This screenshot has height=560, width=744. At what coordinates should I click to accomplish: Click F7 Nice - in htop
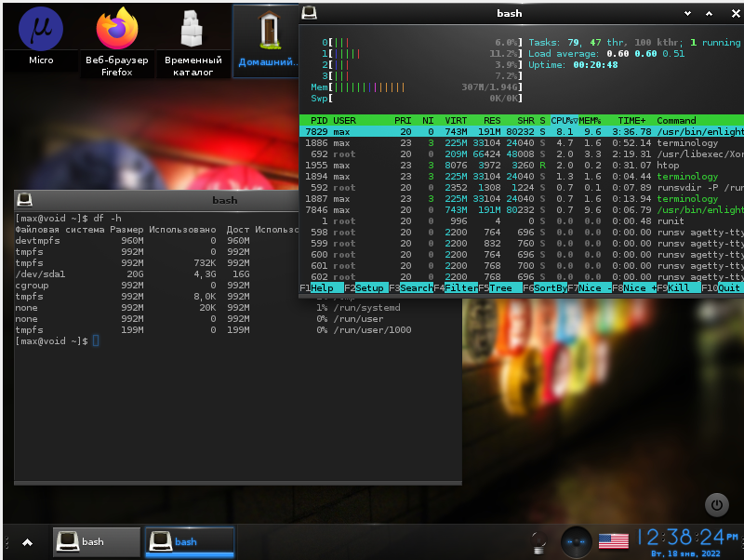pos(590,288)
